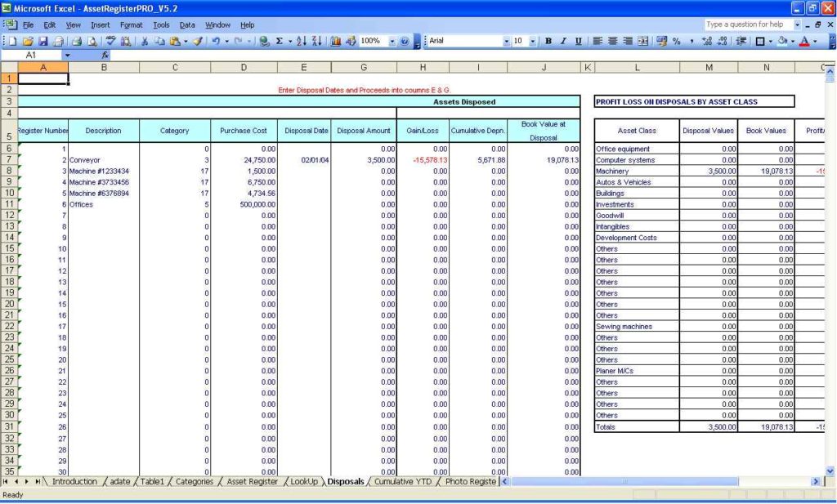
Task: Click the 'Type a question for help' box
Action: point(747,25)
